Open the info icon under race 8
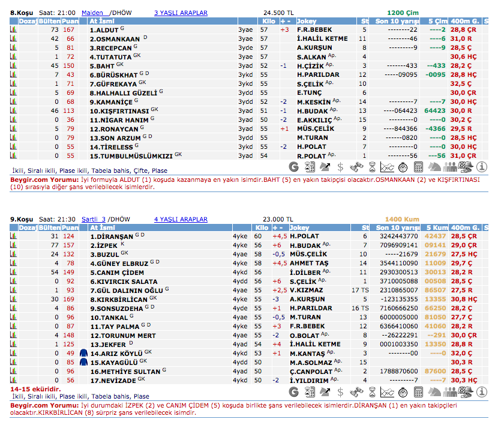 point(481,167)
